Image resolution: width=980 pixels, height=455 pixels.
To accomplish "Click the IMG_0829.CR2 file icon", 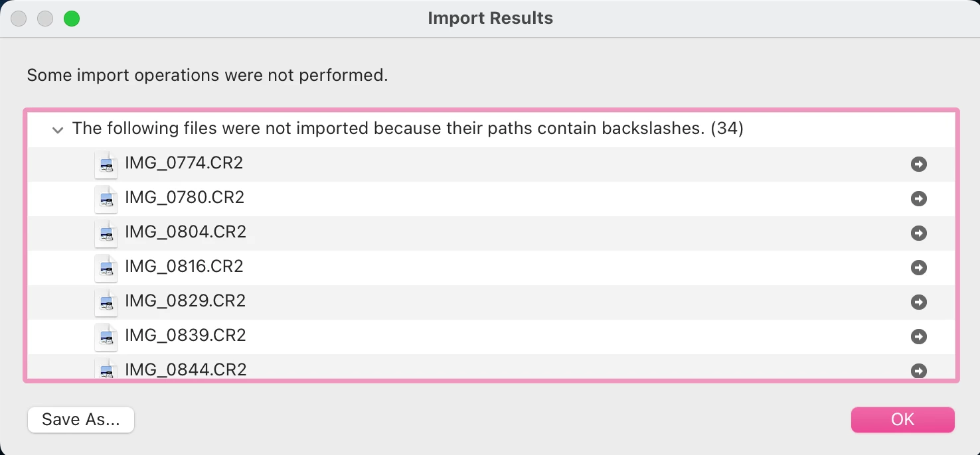I will 106,302.
